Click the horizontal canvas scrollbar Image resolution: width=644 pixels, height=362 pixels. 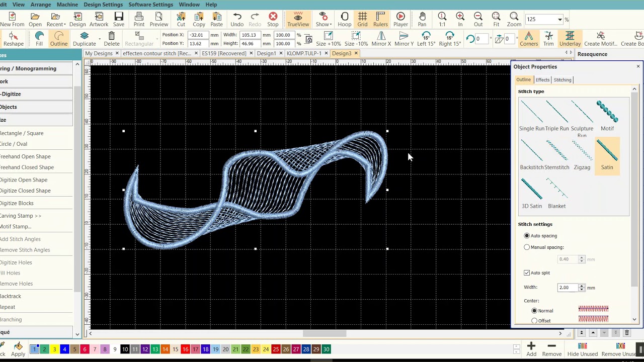point(325,333)
